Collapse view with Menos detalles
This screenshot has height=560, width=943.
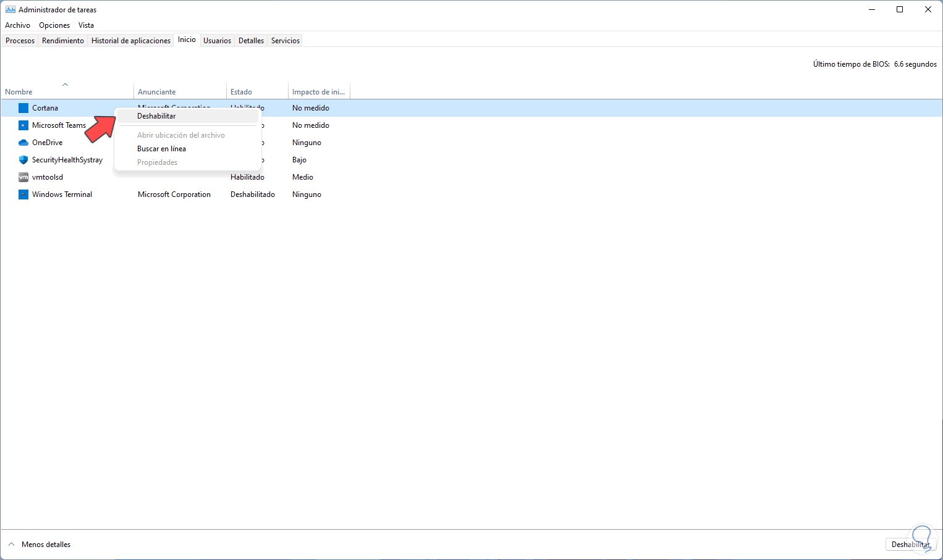[x=39, y=545]
